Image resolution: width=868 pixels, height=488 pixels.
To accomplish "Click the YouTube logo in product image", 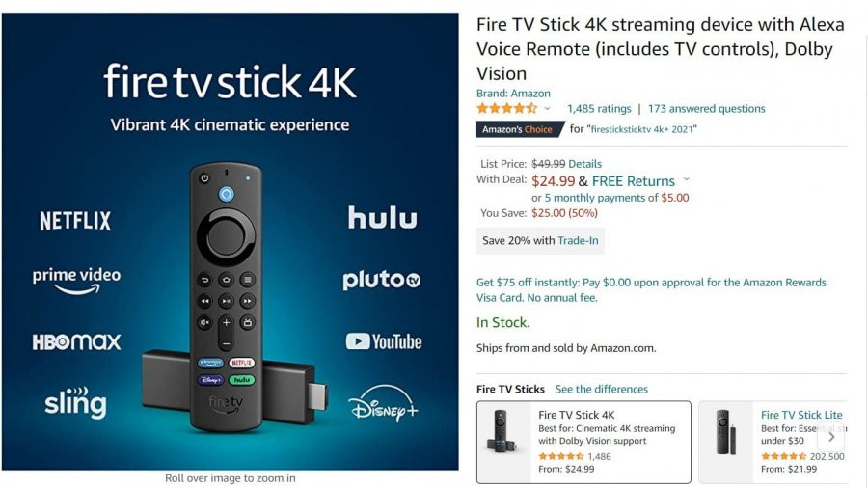I will click(x=384, y=341).
